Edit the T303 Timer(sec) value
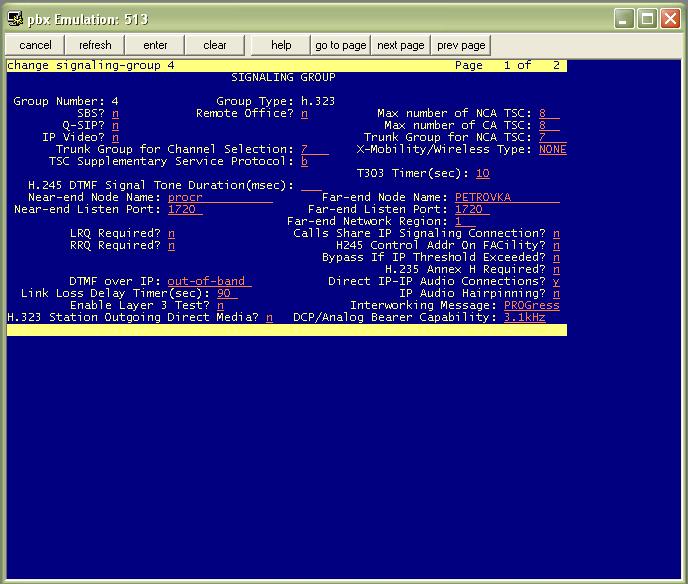 click(483, 173)
